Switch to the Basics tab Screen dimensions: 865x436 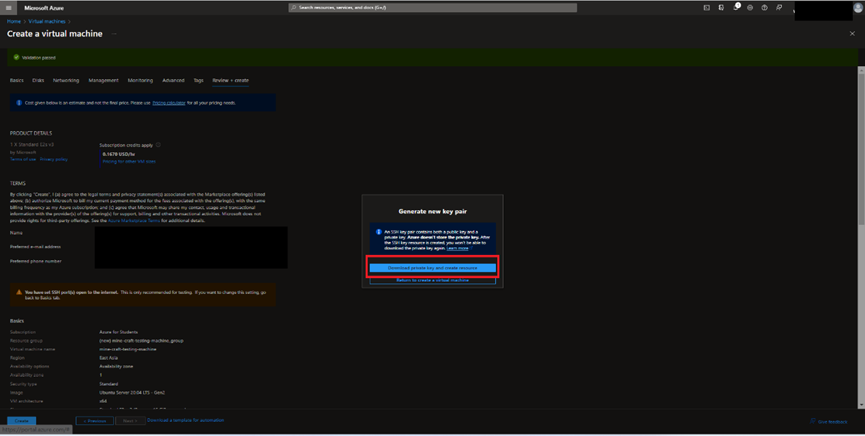tap(17, 81)
